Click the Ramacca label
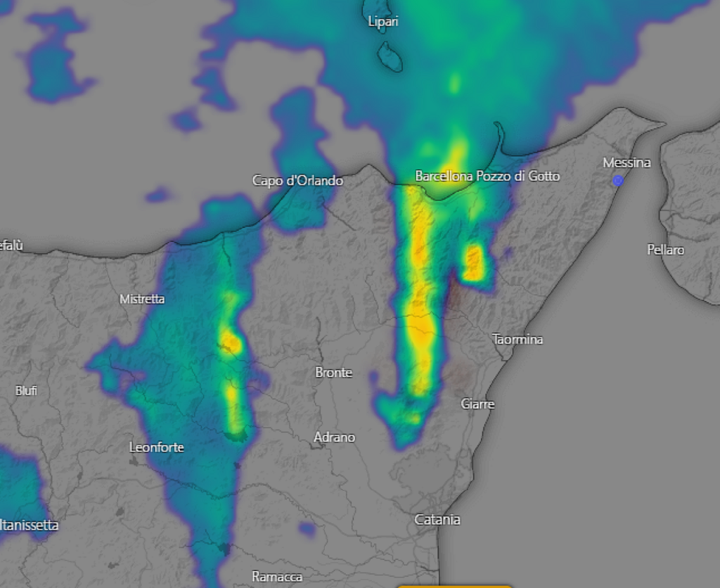 pyautogui.click(x=277, y=577)
